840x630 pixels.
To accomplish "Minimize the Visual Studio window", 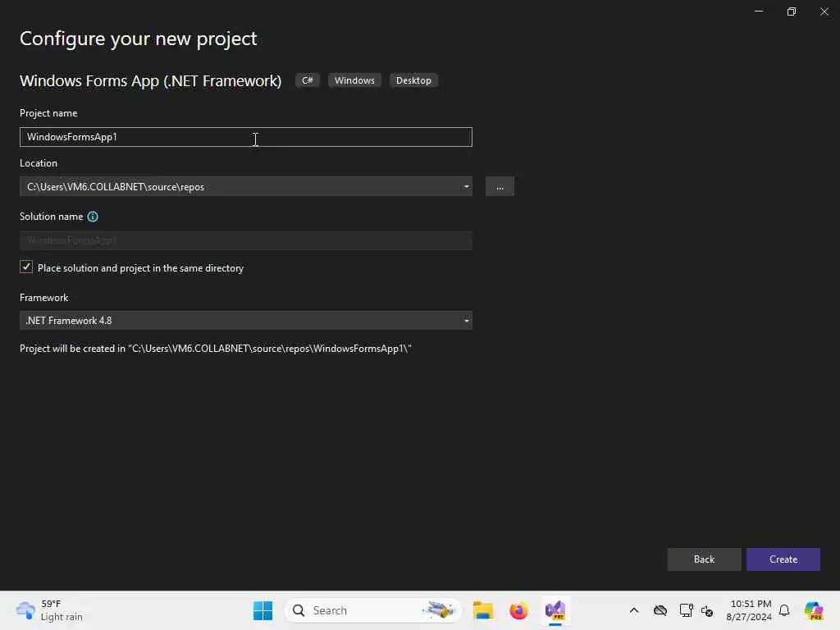I will coord(759,11).
